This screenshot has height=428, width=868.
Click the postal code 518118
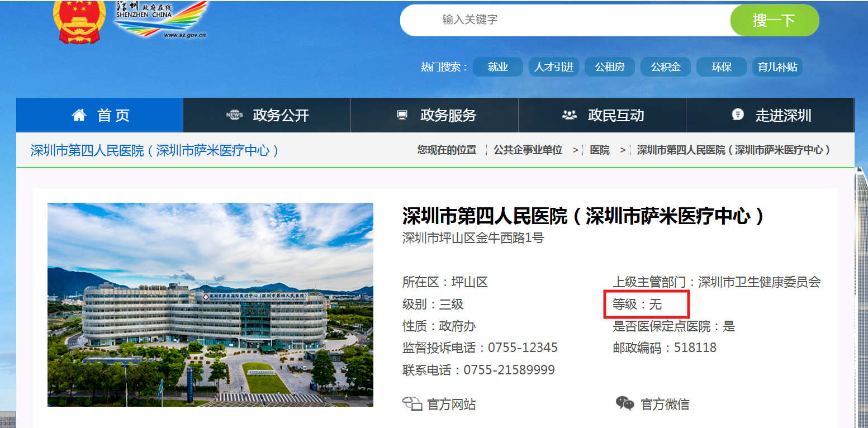tap(695, 348)
